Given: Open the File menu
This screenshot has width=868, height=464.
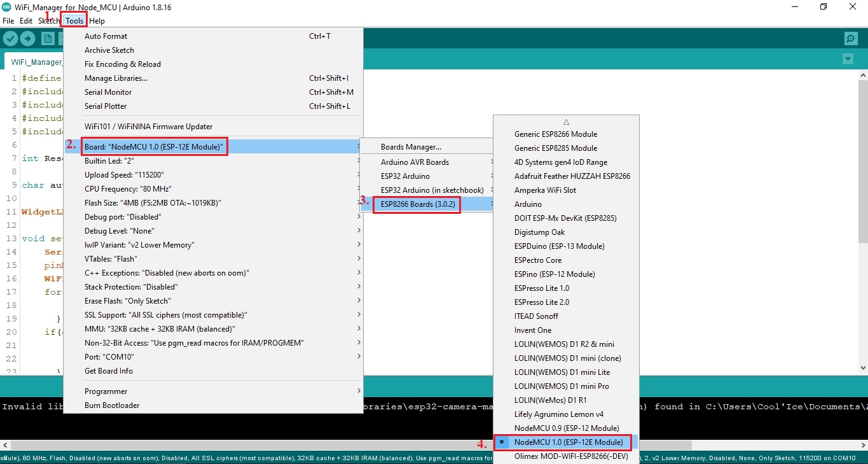Looking at the screenshot, I should click(8, 21).
